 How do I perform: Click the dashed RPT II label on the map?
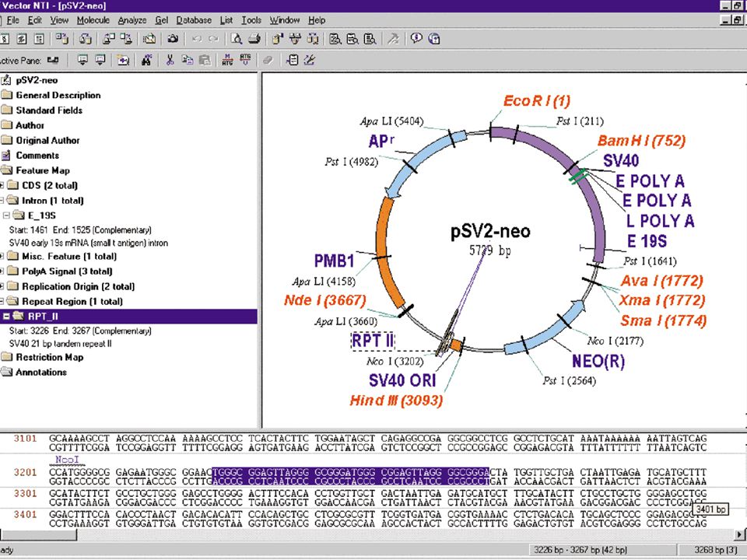point(373,341)
